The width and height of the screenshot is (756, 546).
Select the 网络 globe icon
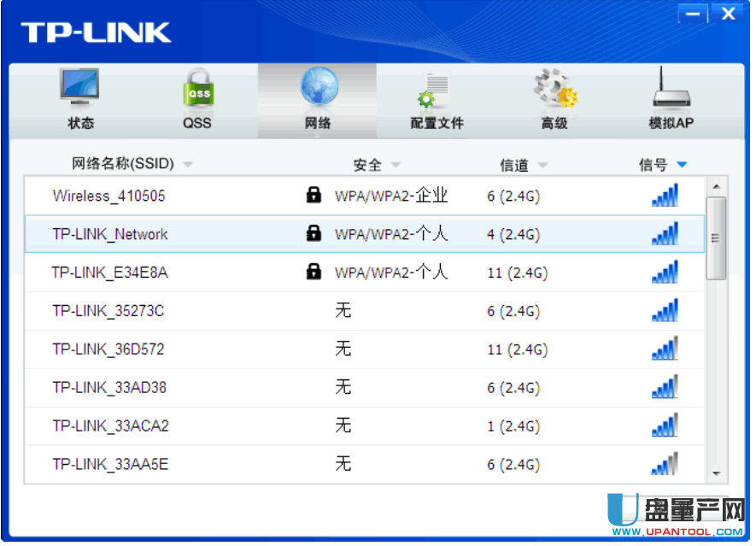(x=319, y=85)
